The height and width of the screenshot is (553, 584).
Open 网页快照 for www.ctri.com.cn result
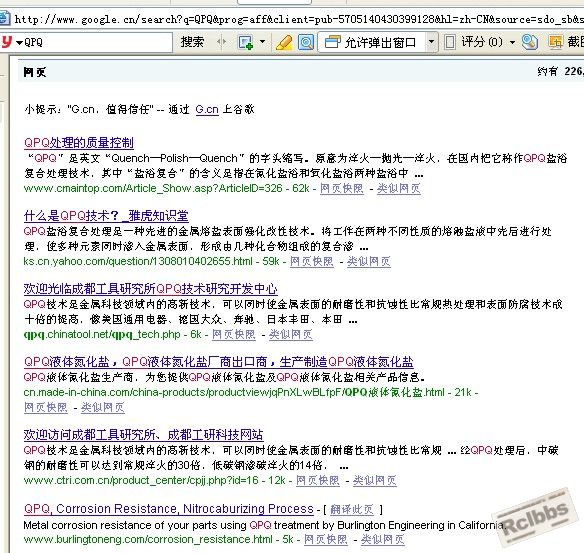pyautogui.click(x=318, y=480)
